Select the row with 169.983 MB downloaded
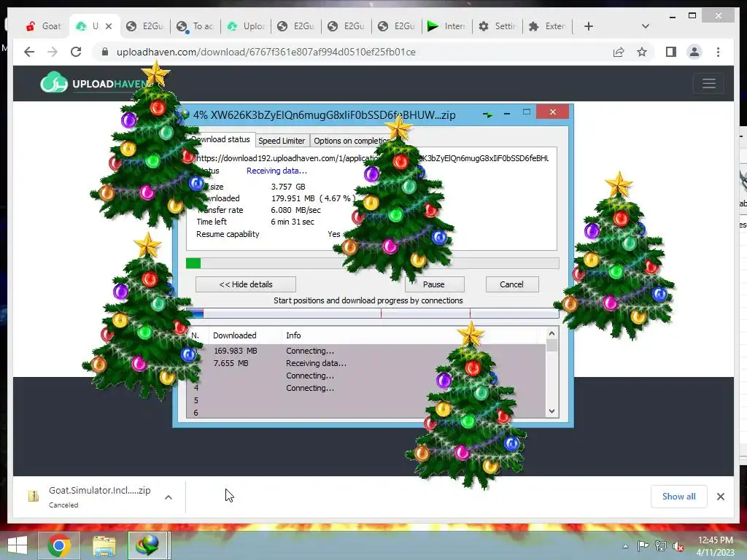This screenshot has height=560, width=747. pos(366,351)
